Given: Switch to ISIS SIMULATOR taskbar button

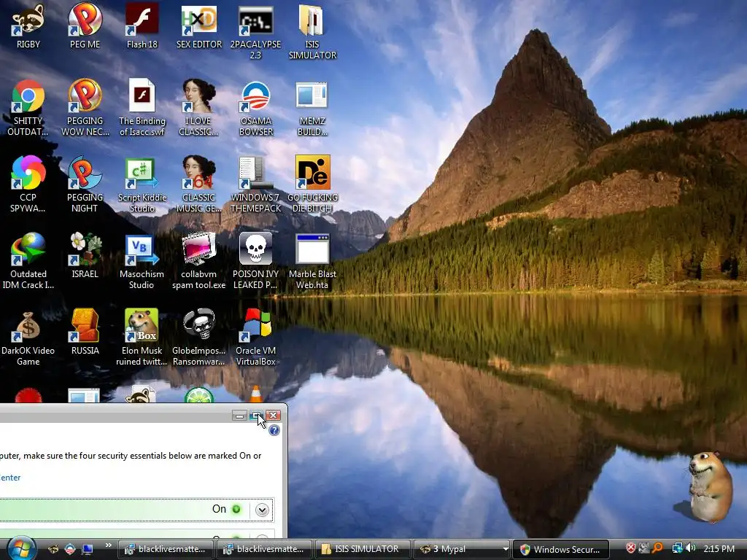Looking at the screenshot, I should point(365,549).
